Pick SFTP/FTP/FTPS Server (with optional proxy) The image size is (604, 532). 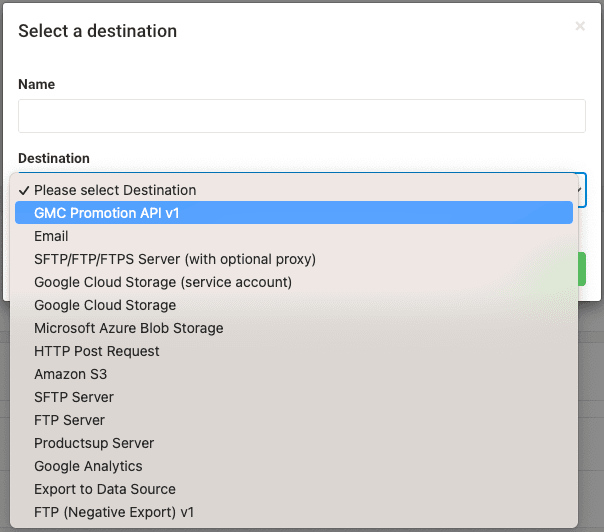(294, 259)
